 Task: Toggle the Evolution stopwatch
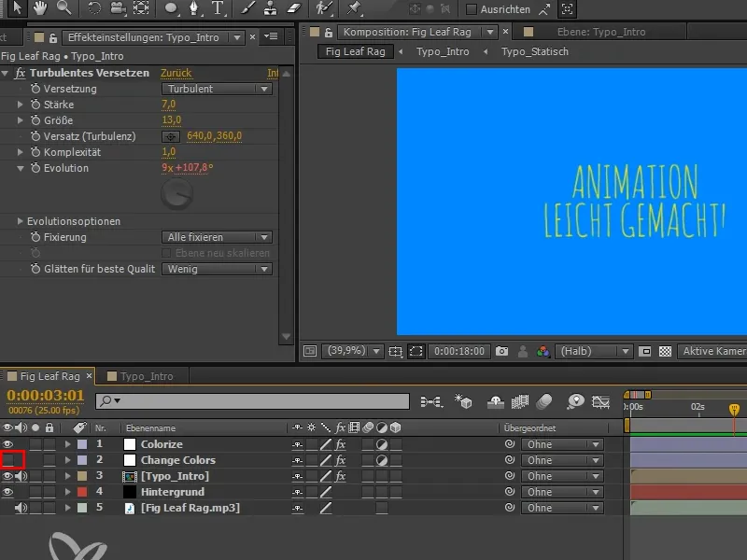pyautogui.click(x=35, y=168)
